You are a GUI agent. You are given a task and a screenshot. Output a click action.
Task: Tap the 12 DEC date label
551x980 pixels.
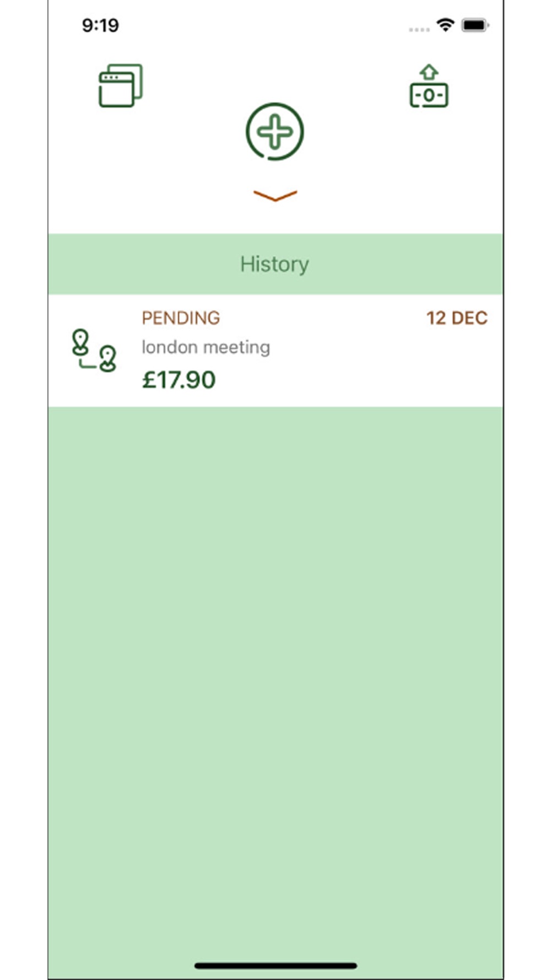(x=457, y=318)
